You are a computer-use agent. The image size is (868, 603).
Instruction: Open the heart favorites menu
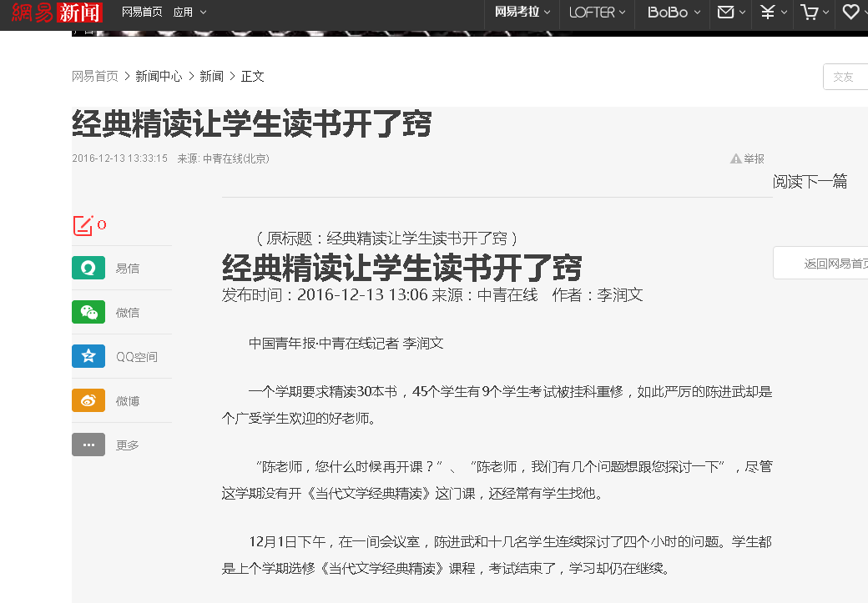pyautogui.click(x=854, y=13)
